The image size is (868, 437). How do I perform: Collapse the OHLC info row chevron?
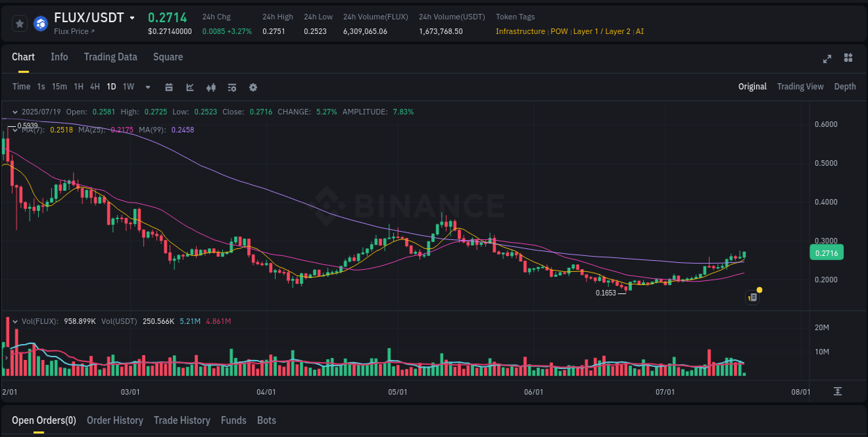point(14,111)
